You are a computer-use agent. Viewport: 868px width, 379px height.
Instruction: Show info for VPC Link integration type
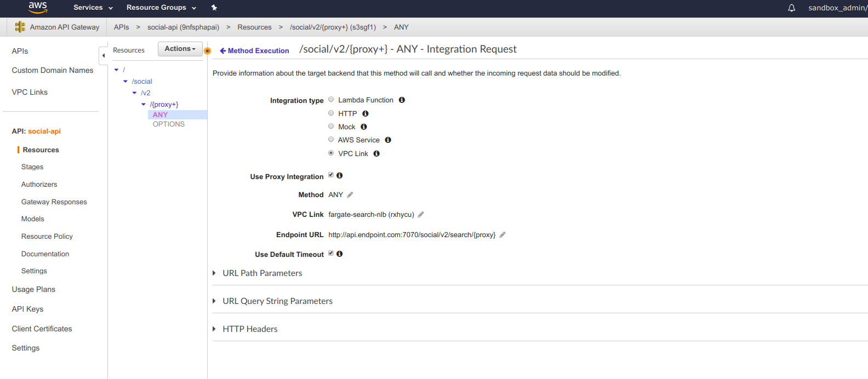click(376, 154)
